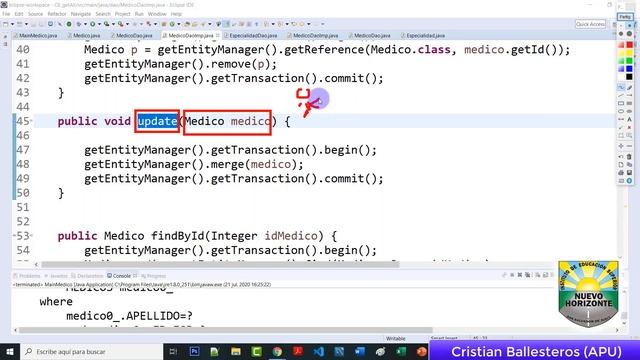Open Google Chrome from the taskbar
This screenshot has width=640, height=360.
point(277,351)
